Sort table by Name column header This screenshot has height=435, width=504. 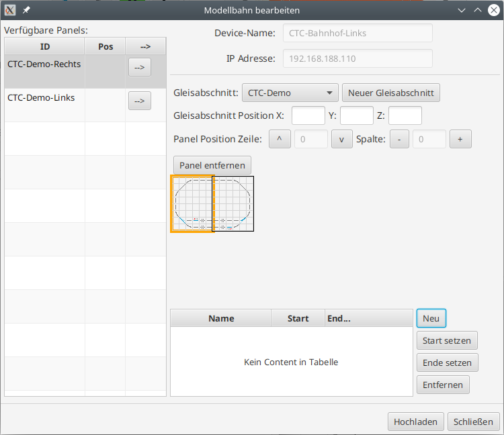tap(221, 318)
